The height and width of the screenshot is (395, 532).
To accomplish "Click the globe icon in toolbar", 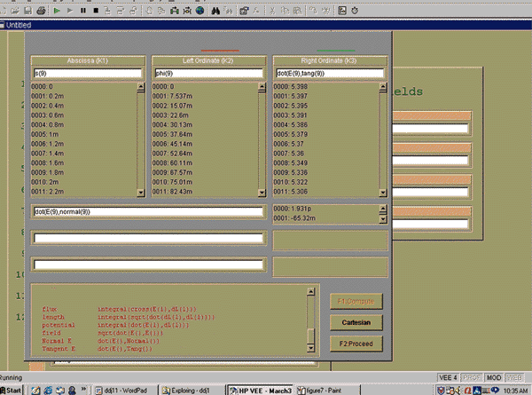I will pos(199,11).
